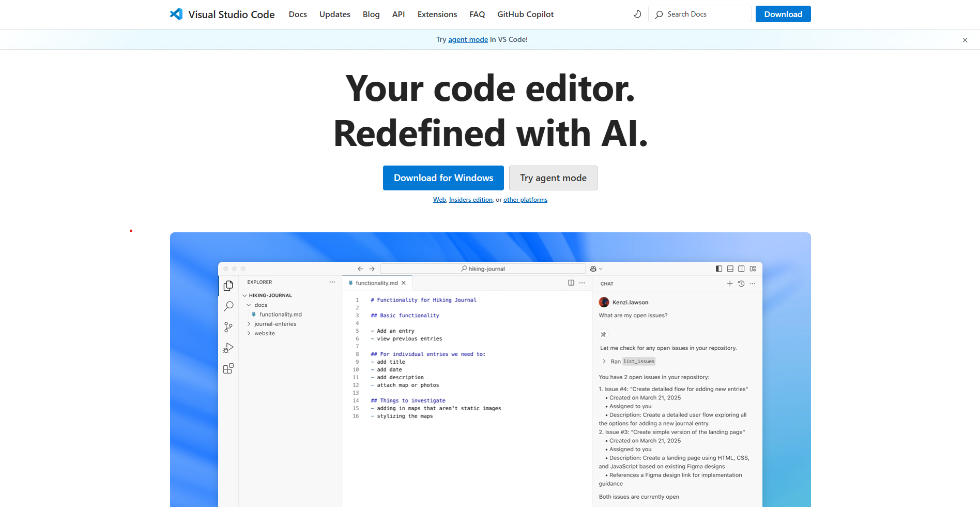Click the back arrow in the title bar
Image resolution: width=980 pixels, height=507 pixels.
coord(361,269)
